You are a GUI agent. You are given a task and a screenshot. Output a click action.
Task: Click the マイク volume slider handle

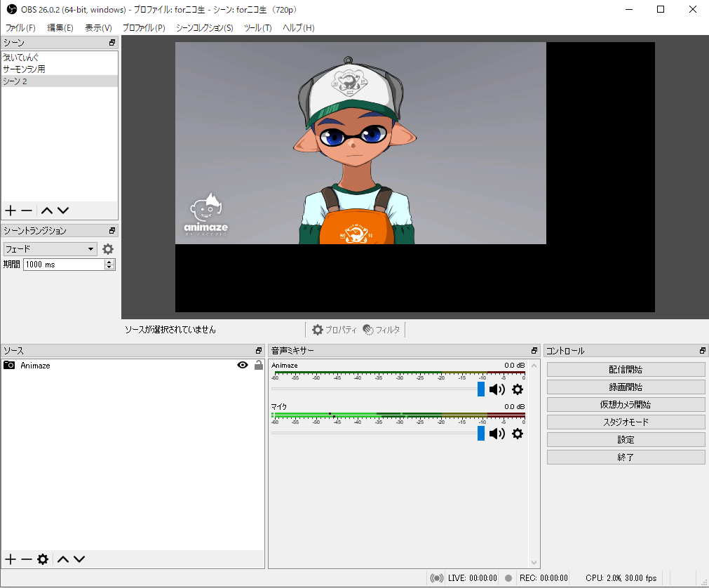click(x=481, y=434)
